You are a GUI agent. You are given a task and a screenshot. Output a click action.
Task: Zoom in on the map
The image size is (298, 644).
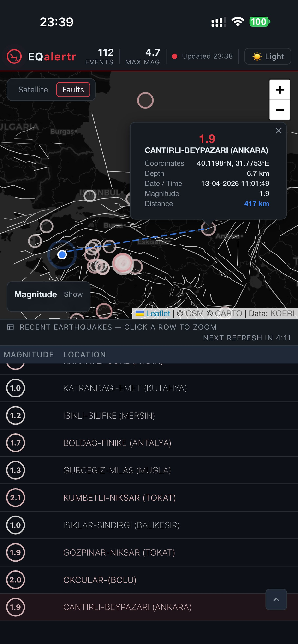pyautogui.click(x=280, y=90)
